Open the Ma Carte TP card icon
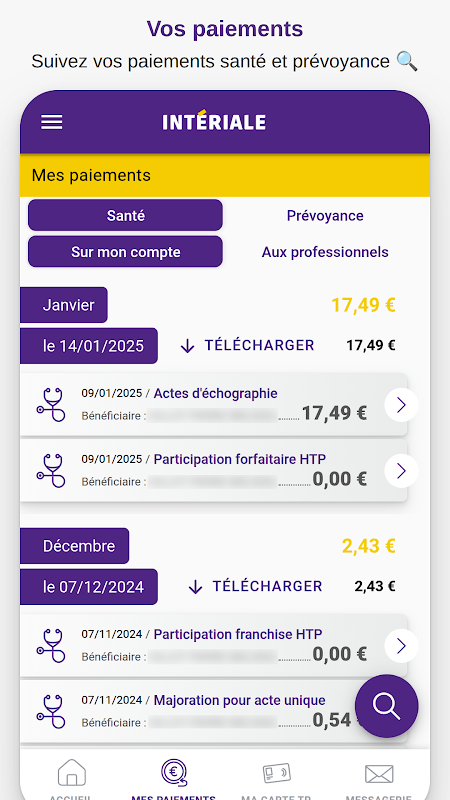450x800 pixels. tap(277, 773)
